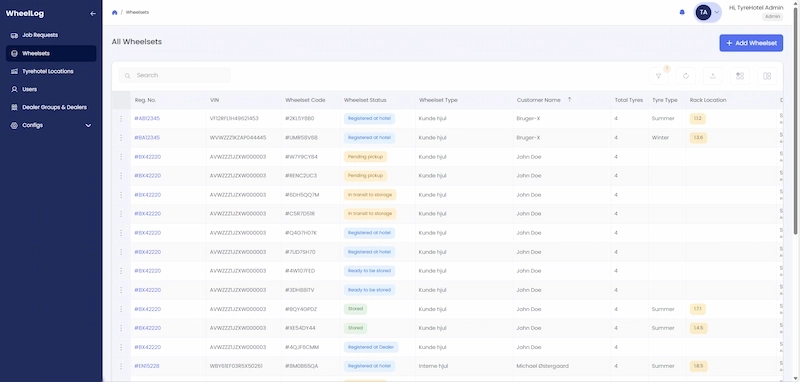Focus the Search input field

pyautogui.click(x=174, y=75)
